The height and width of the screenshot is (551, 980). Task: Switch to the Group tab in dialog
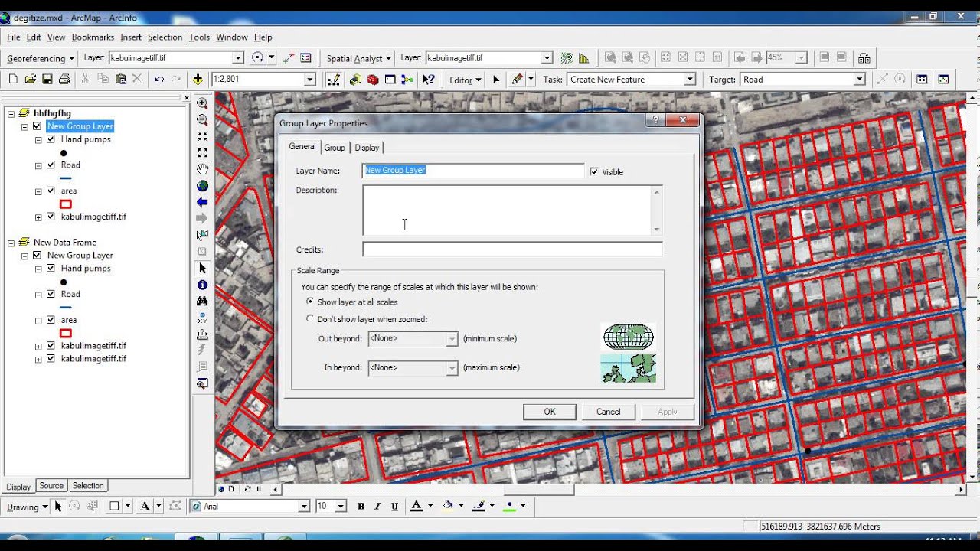point(335,147)
